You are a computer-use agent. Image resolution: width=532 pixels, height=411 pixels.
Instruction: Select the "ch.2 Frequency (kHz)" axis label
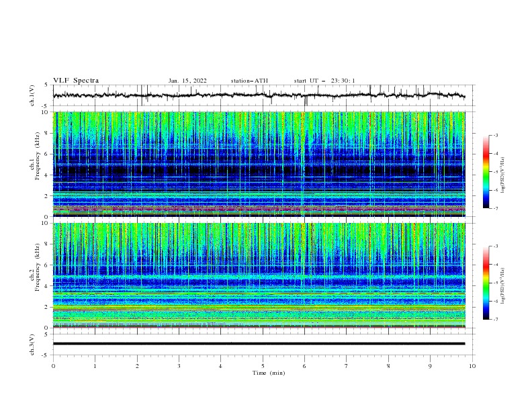click(x=35, y=267)
